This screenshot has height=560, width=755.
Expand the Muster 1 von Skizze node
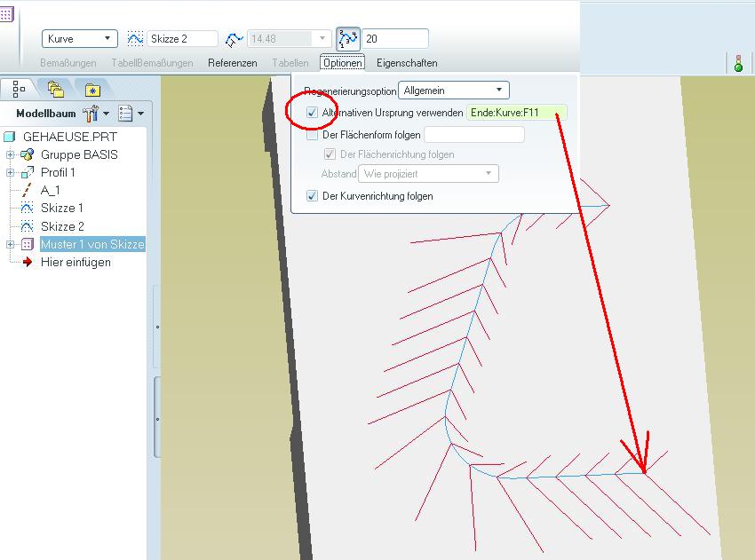[10, 244]
